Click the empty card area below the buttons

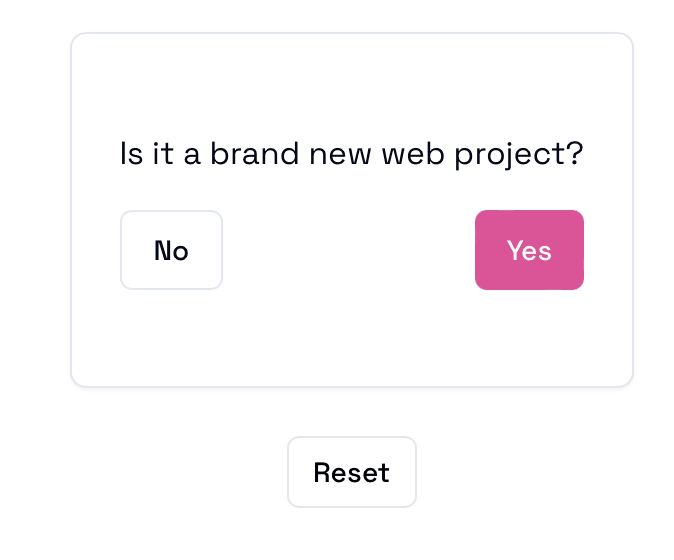[x=351, y=338]
